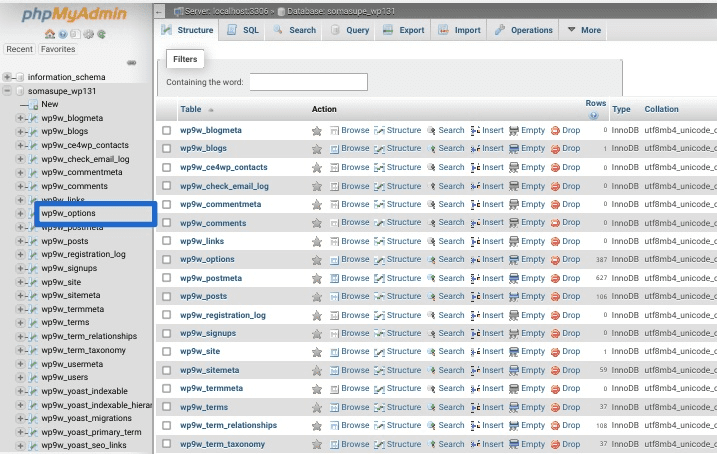Click the sidebar link chain icon
The image size is (717, 454).
point(132,63)
